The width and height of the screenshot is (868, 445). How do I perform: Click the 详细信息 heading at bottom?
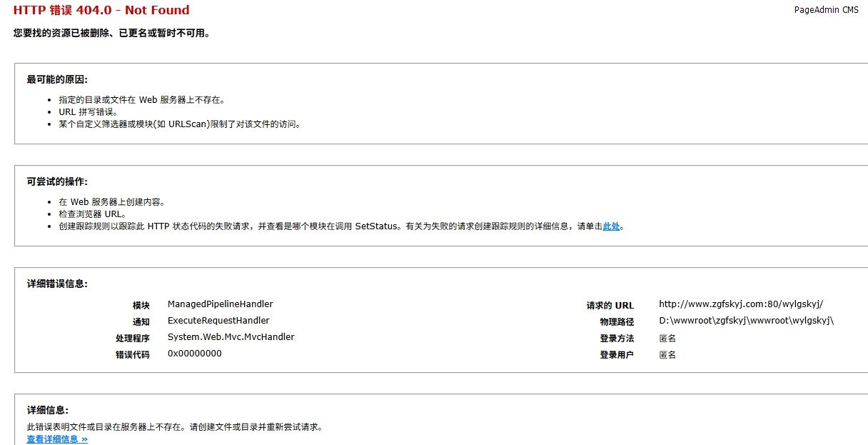pos(48,410)
